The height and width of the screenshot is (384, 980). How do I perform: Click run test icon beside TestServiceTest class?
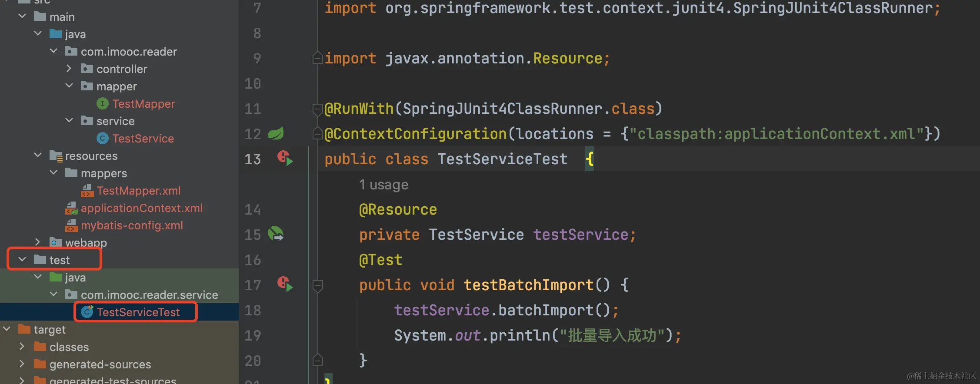click(285, 159)
